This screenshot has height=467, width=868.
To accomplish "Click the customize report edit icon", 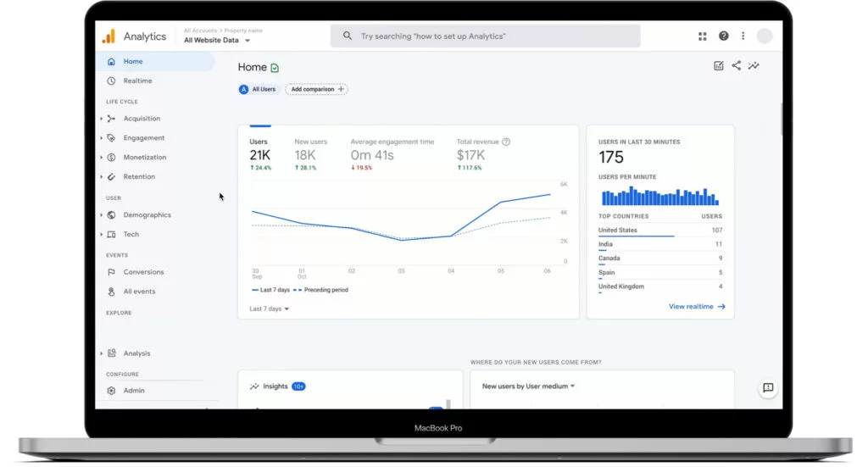I will pyautogui.click(x=719, y=66).
